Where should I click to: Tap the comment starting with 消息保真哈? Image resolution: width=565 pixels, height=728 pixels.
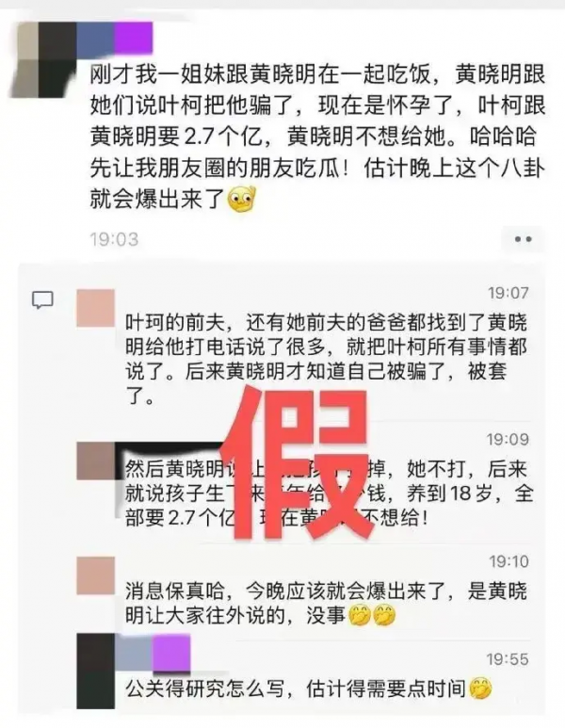tap(327, 604)
